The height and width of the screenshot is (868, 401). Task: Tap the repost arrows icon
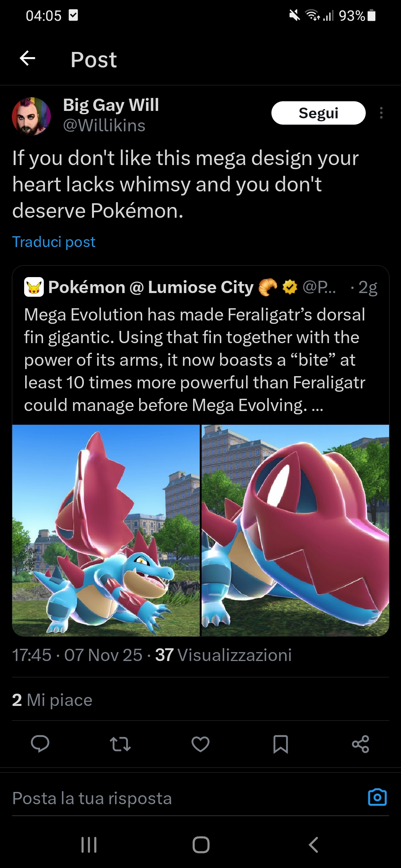pyautogui.click(x=120, y=744)
